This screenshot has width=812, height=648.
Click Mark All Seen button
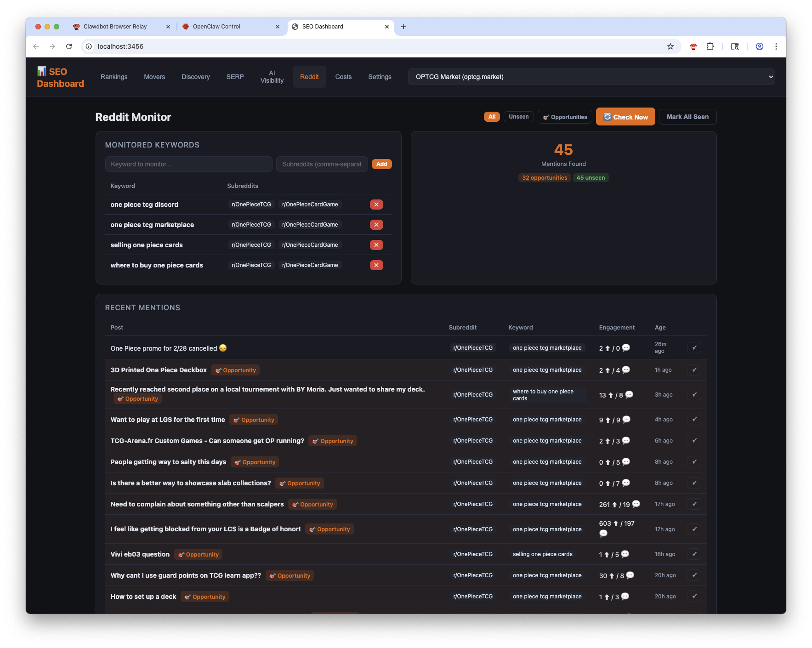687,117
